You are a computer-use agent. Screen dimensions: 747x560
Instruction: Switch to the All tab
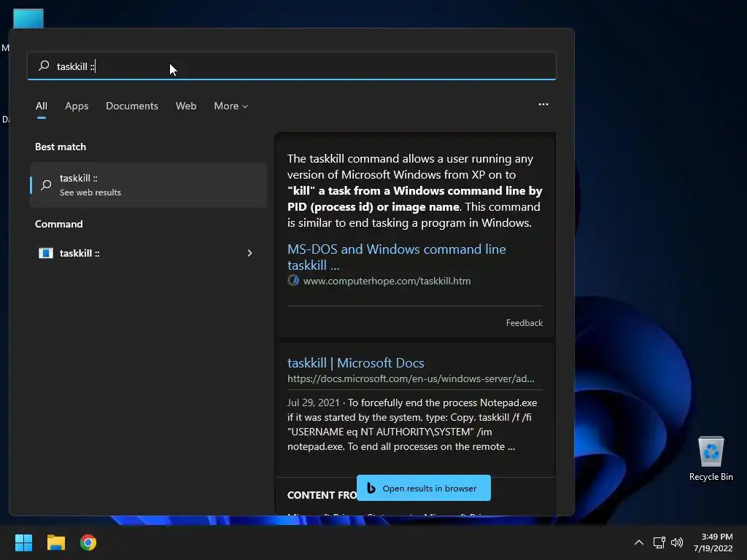coord(42,106)
